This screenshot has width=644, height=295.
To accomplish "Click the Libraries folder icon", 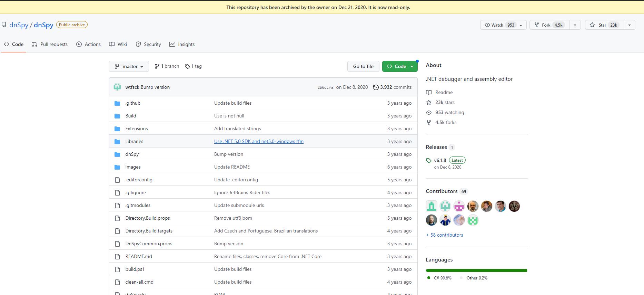I will [117, 142].
